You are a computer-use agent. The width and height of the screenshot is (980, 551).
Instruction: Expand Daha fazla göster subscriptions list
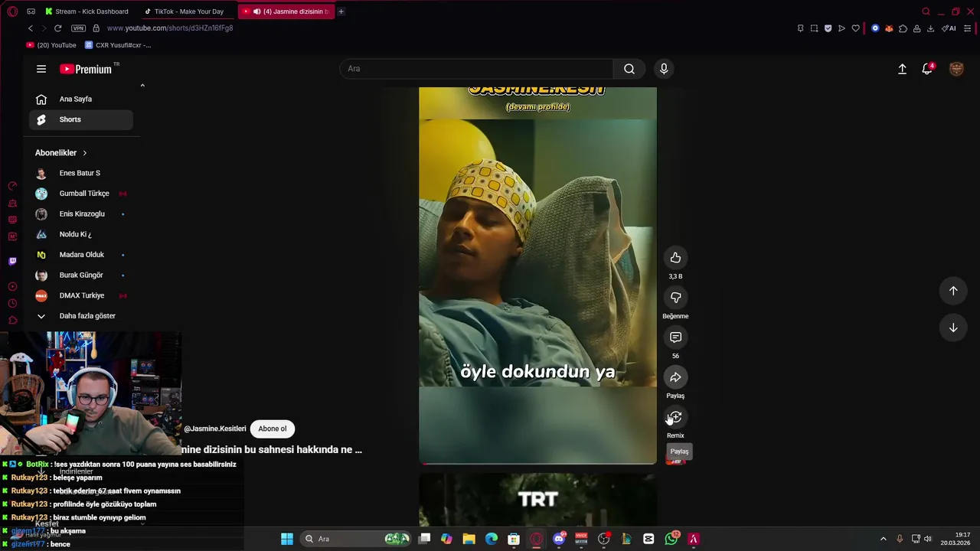[x=81, y=316]
